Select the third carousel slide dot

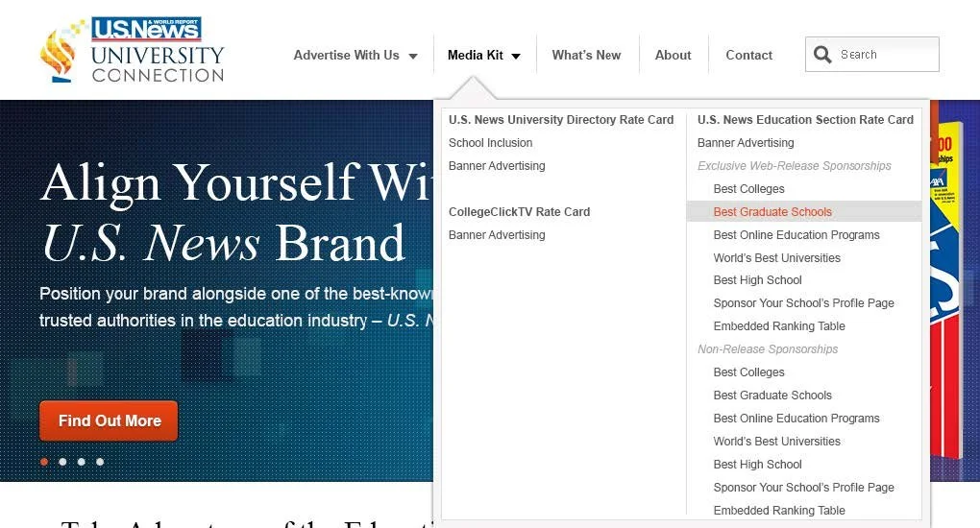tap(82, 462)
